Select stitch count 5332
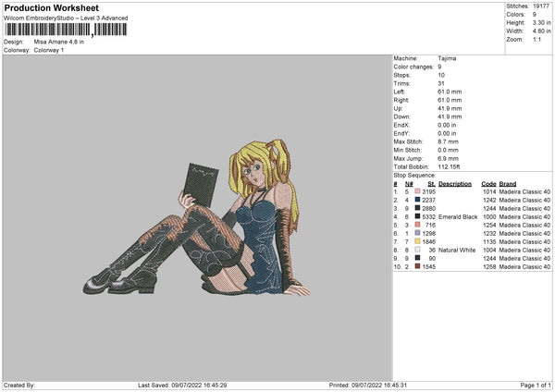 coord(428,216)
